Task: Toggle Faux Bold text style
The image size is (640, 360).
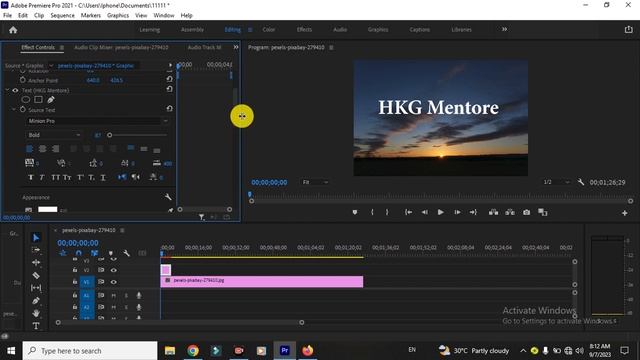Action: pyautogui.click(x=31, y=177)
